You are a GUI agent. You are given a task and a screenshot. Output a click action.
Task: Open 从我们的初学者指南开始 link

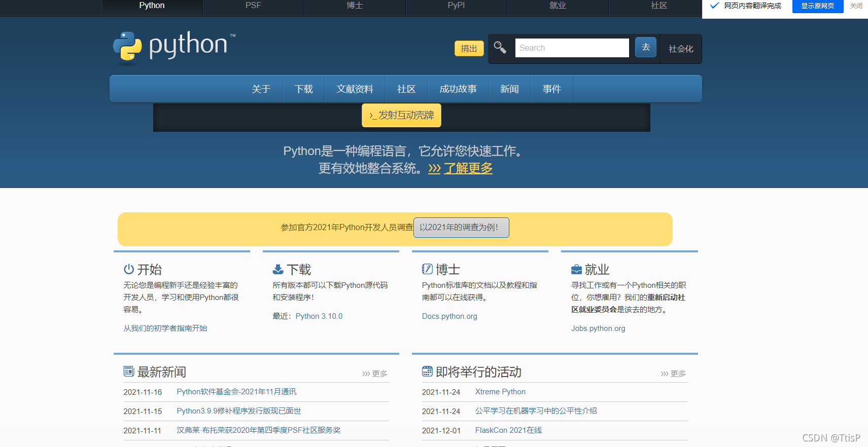click(x=165, y=328)
